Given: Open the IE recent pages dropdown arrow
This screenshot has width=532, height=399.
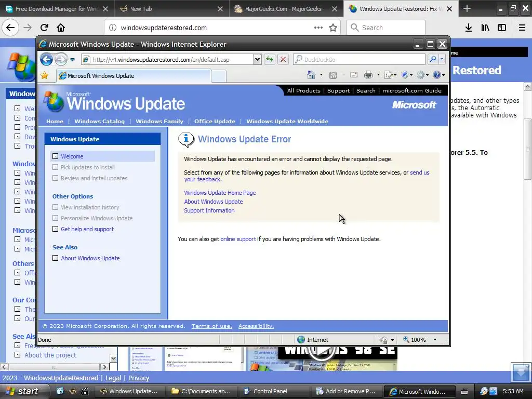Looking at the screenshot, I should click(x=72, y=60).
